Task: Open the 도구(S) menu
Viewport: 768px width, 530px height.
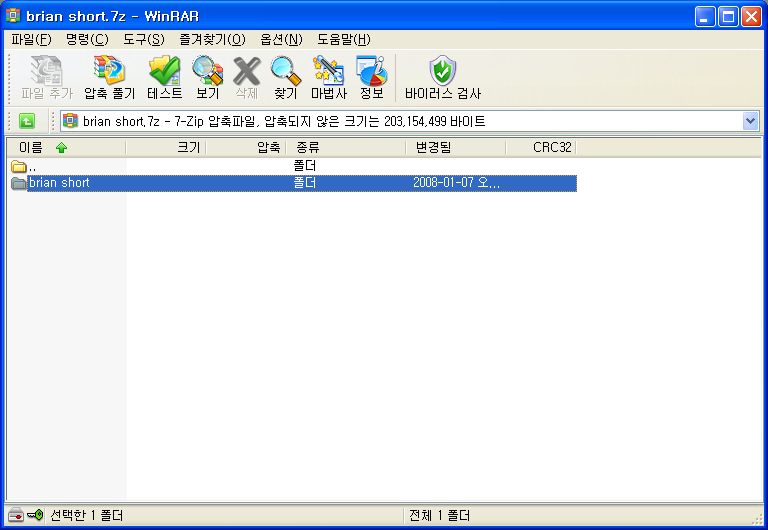Action: pos(144,39)
